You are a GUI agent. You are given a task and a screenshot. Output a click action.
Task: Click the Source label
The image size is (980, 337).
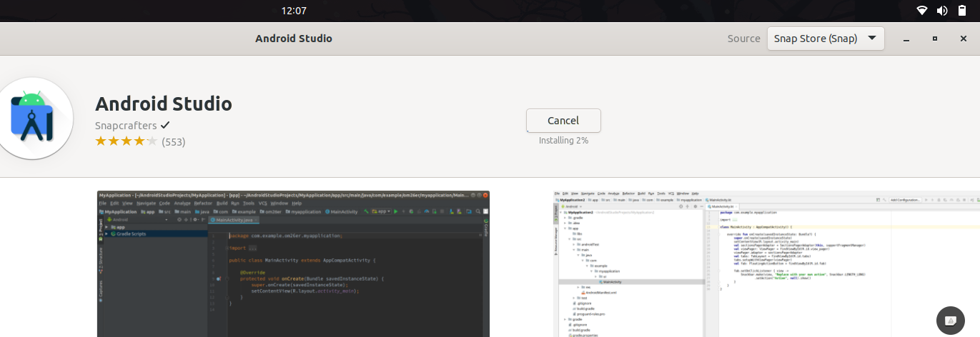click(743, 39)
